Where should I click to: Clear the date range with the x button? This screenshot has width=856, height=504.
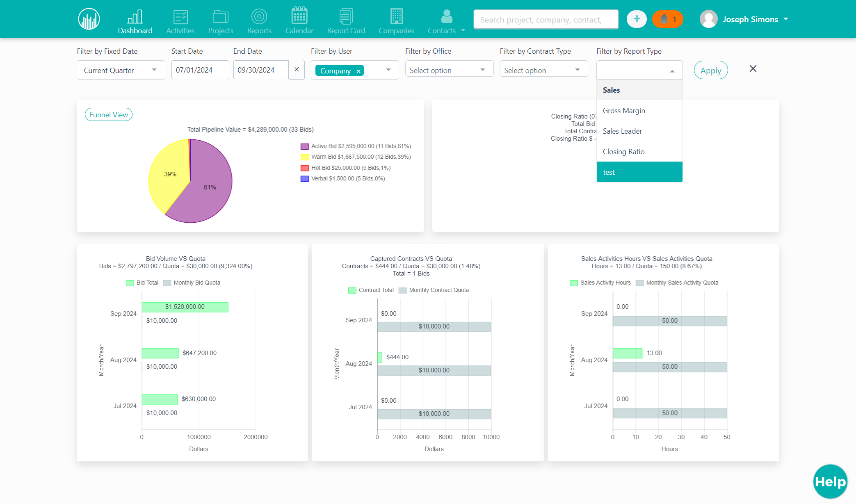tap(297, 70)
